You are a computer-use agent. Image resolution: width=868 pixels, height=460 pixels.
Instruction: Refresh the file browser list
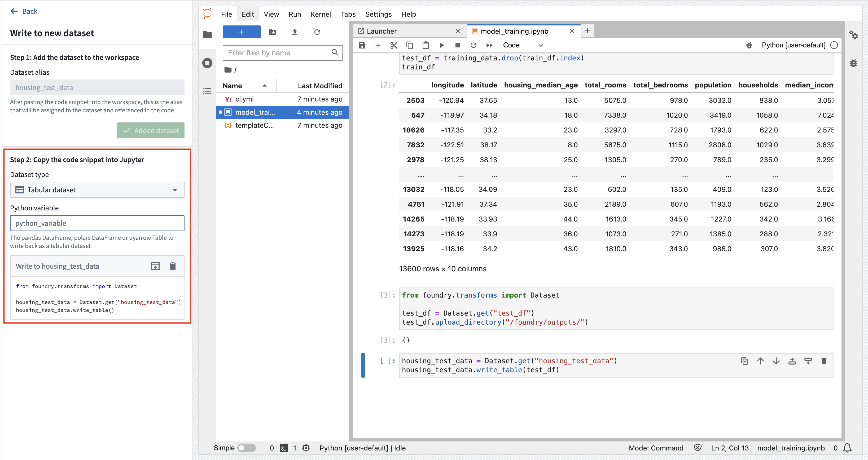tap(317, 32)
